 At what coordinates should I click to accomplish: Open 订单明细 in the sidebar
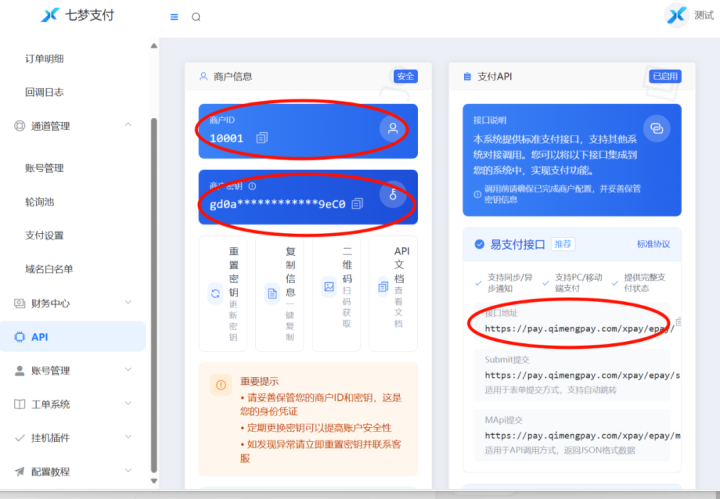(45, 59)
